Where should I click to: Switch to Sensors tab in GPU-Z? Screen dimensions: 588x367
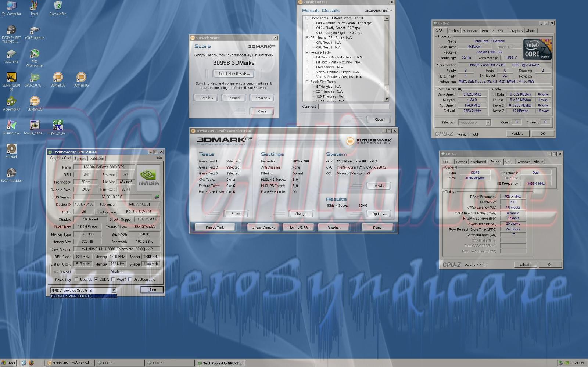click(x=80, y=159)
